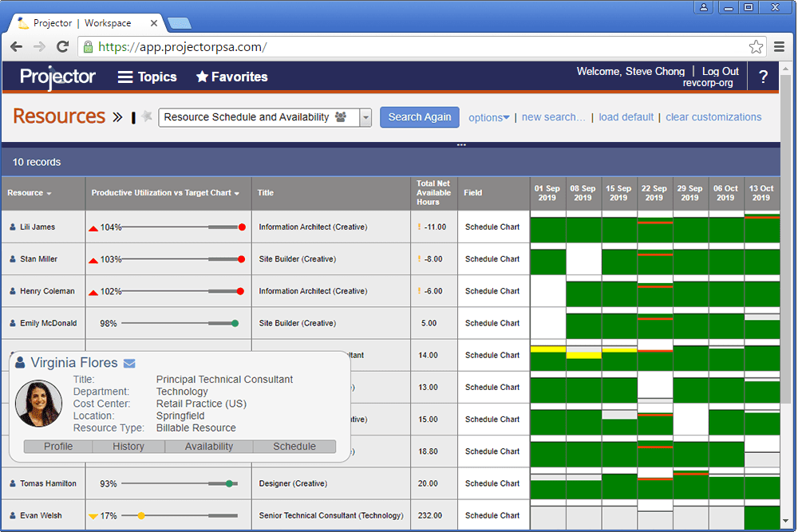Click the person icon beside Lili James
798x532 pixels.
tap(13, 227)
